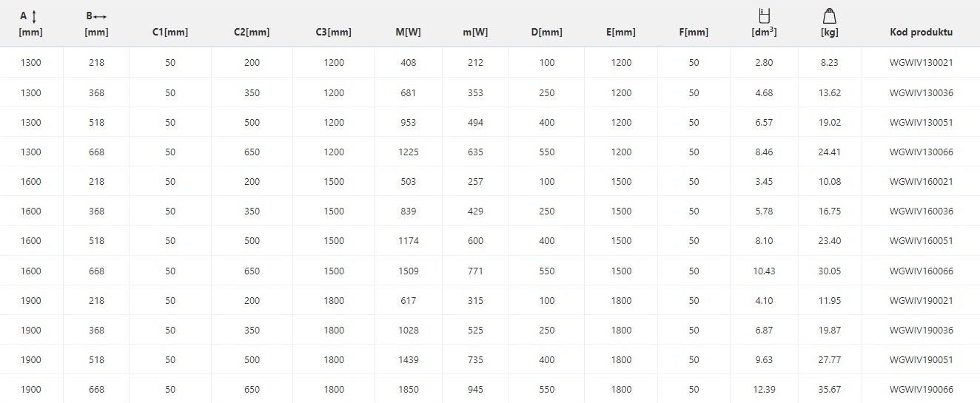Select product code WGWIV130021
Screen dimensions: 980x403
pos(921,63)
